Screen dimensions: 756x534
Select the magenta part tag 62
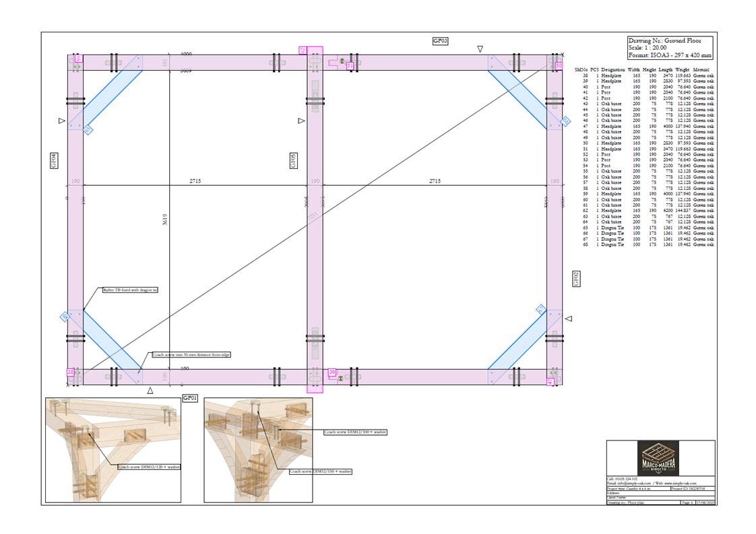pyautogui.click(x=303, y=50)
